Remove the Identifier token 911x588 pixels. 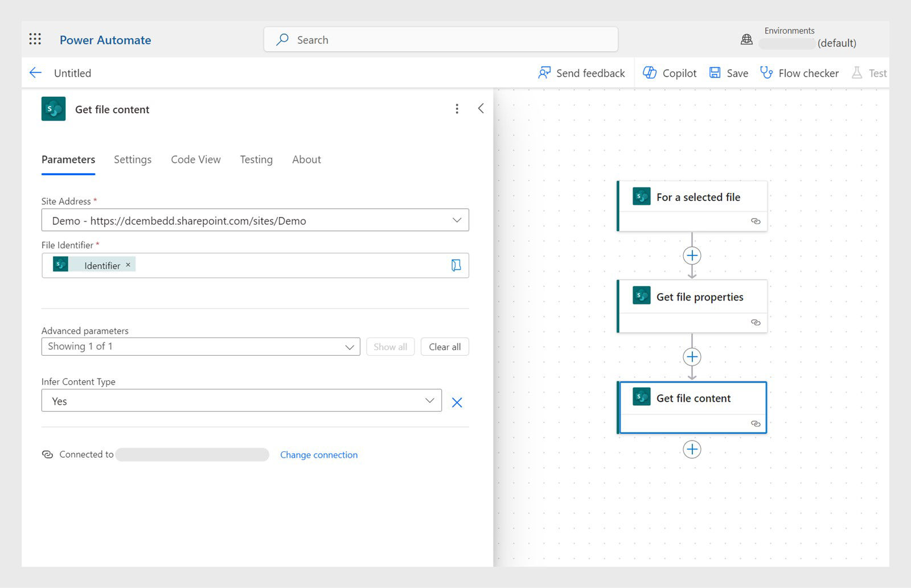[128, 265]
